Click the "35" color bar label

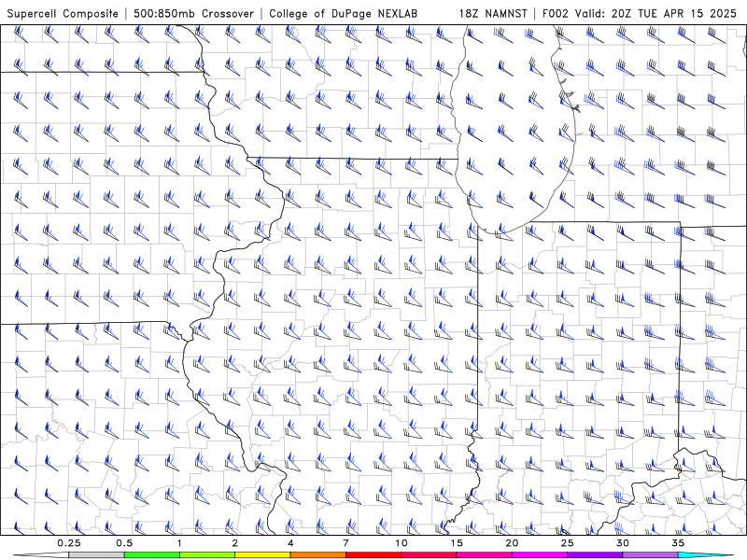click(678, 543)
